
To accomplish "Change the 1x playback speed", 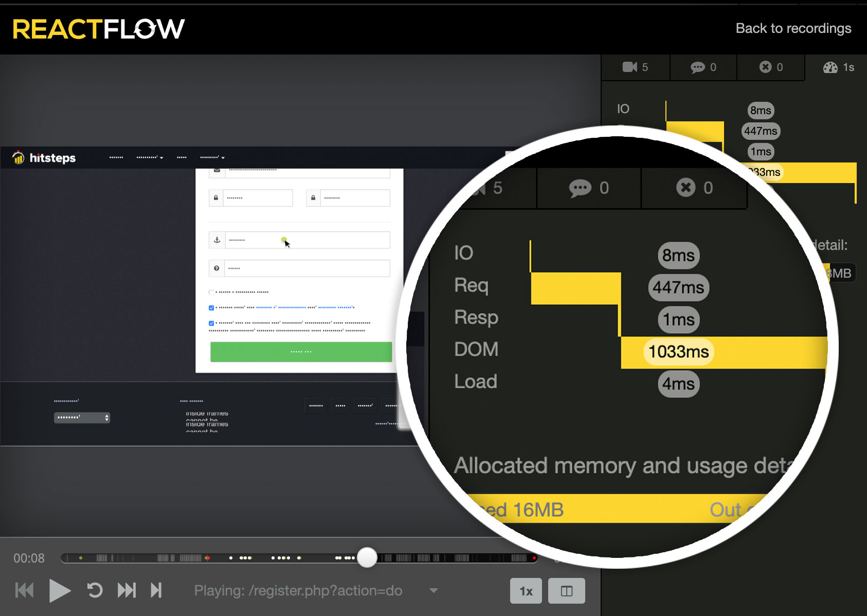I will point(526,591).
